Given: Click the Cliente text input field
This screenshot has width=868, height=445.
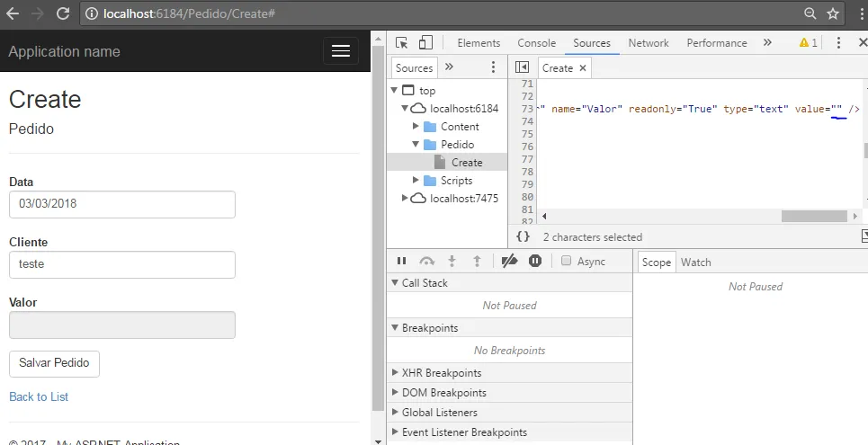Looking at the screenshot, I should pyautogui.click(x=121, y=264).
